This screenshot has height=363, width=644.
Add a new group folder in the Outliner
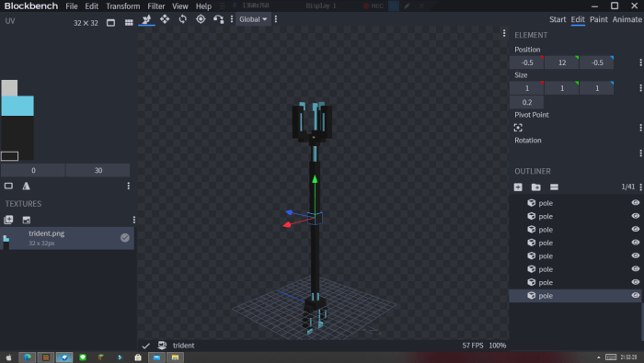click(x=536, y=187)
